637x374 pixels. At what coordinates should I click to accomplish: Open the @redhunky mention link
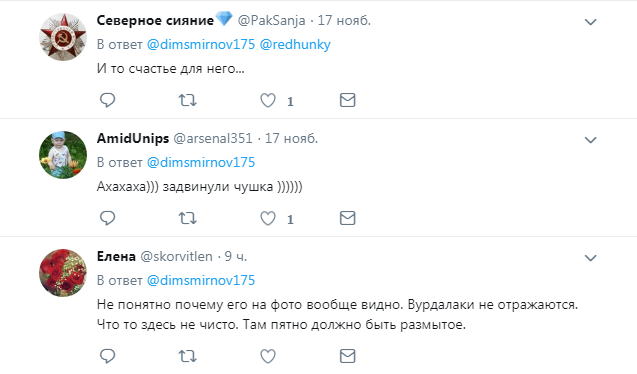click(x=295, y=44)
